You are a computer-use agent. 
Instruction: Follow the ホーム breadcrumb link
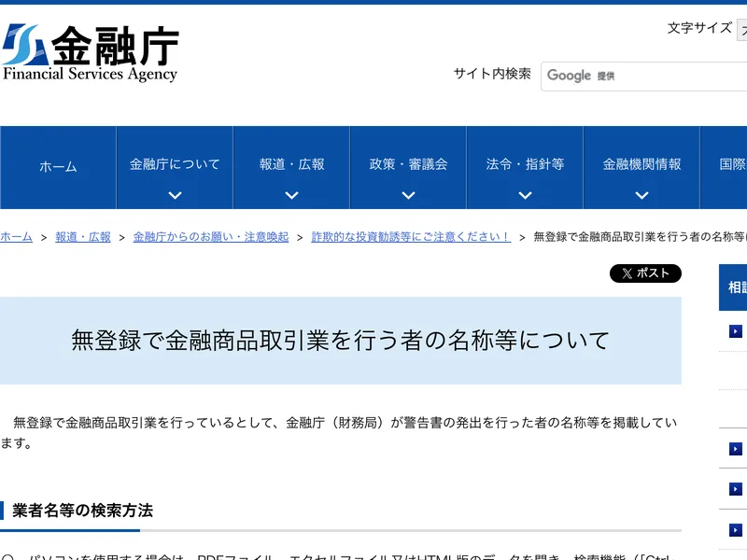pyautogui.click(x=16, y=237)
